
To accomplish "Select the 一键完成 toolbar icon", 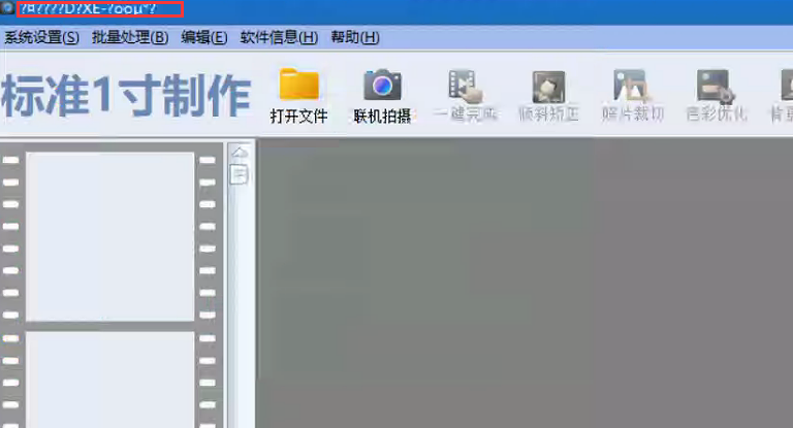I will [x=465, y=86].
